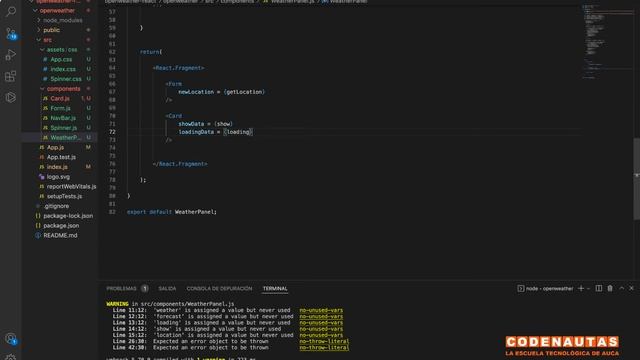Click no-throw-literal link for Line 42:30
640x360 pixels.
pyautogui.click(x=324, y=348)
